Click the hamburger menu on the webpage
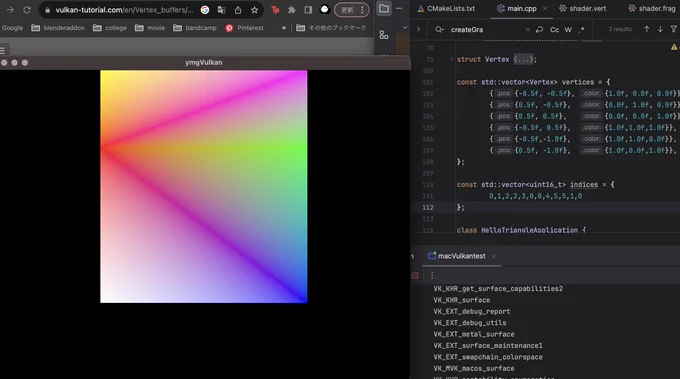This screenshot has width=680, height=379. pos(3,51)
